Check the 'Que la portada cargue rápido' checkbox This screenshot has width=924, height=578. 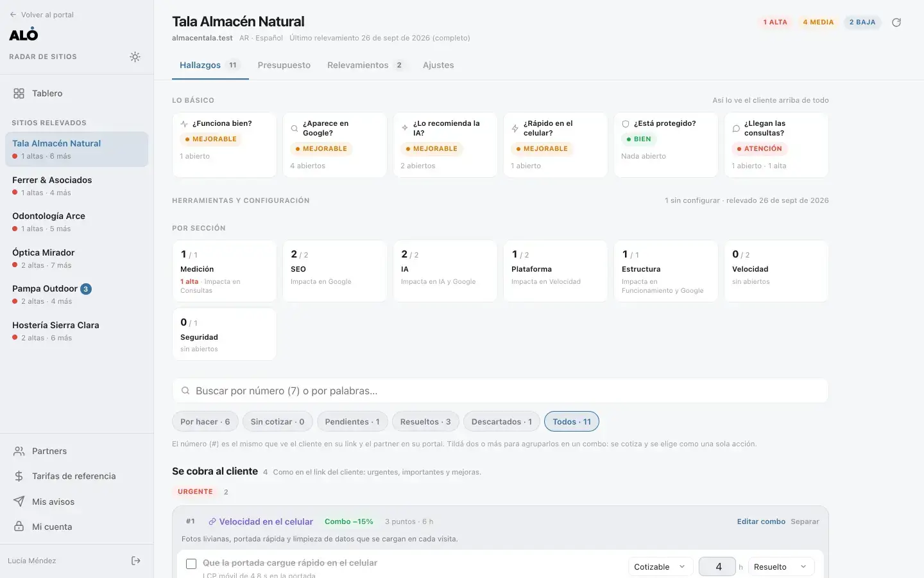coord(191,564)
